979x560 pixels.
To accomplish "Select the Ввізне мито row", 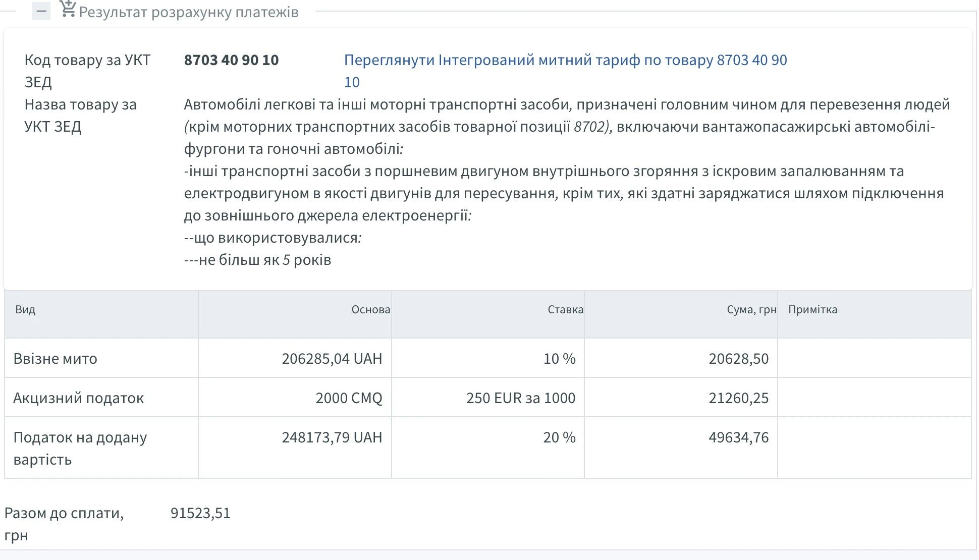I will 55,359.
